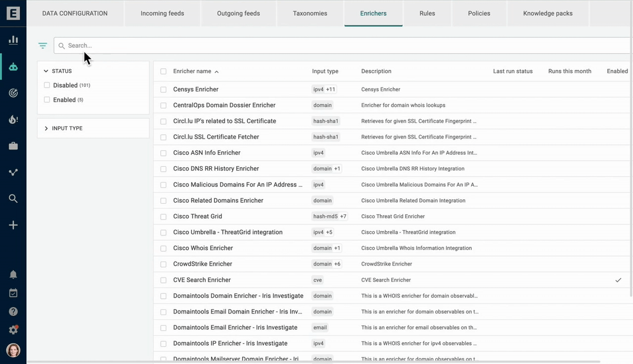Viewport: 633px width, 364px height.
Task: Check the CVE Search Enricher row checkbox
Action: point(163,280)
